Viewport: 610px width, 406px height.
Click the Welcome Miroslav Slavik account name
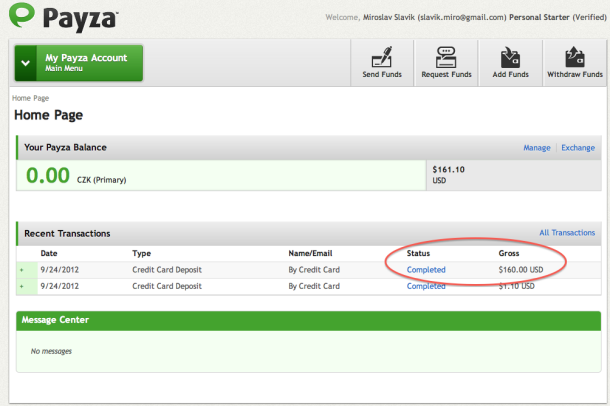coord(389,17)
